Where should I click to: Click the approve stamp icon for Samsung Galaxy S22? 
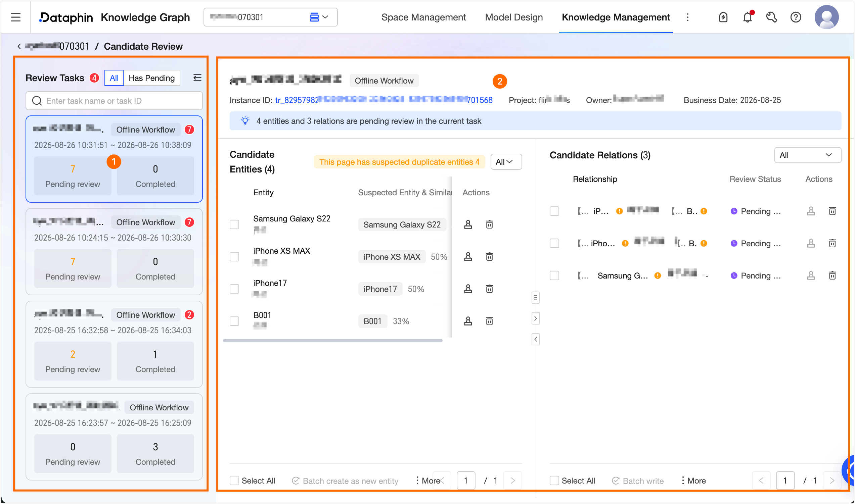[x=468, y=224]
